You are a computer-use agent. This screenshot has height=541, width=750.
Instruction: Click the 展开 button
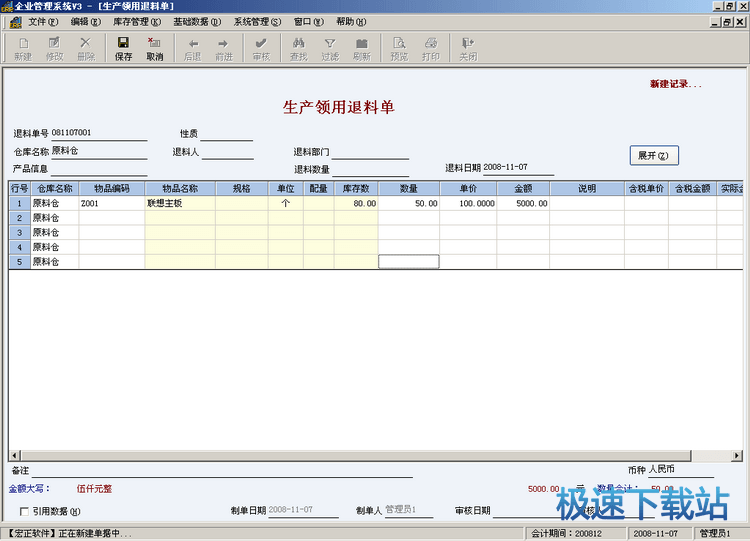654,155
